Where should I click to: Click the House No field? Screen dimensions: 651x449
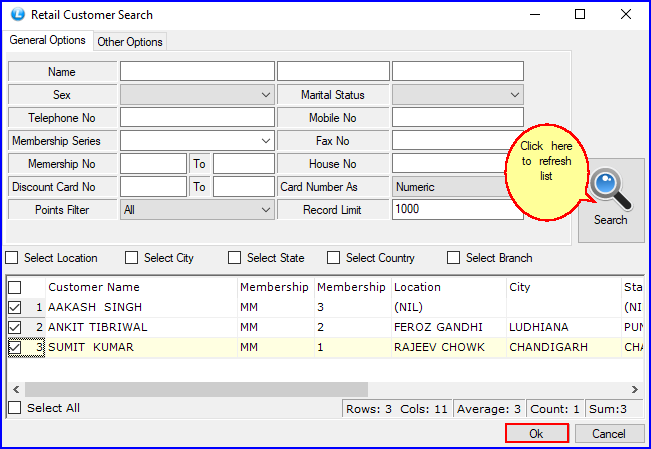(x=449, y=164)
